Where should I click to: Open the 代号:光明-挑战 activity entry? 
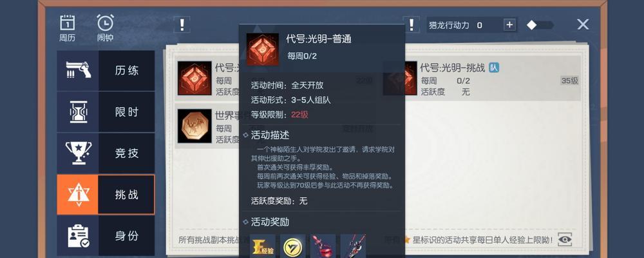click(481, 78)
